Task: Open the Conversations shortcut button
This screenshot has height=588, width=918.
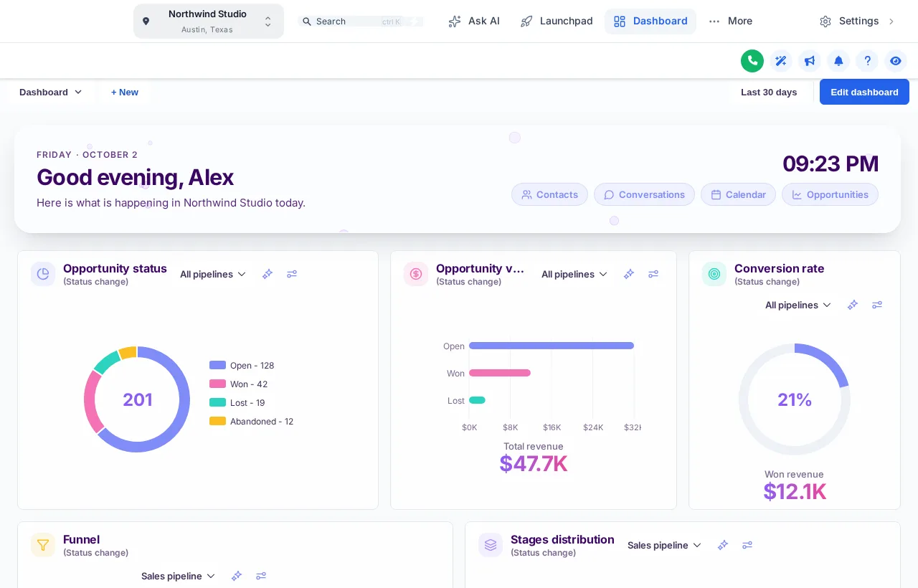Action: tap(644, 194)
